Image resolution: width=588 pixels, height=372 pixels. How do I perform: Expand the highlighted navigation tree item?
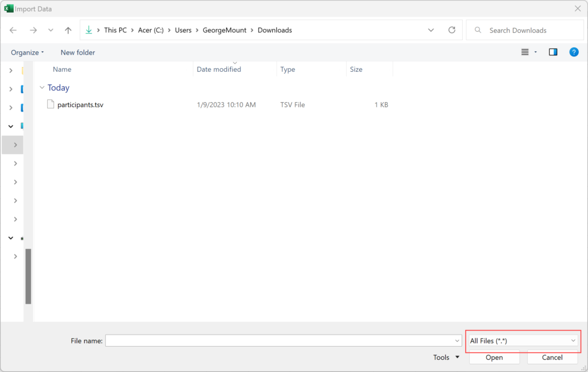tap(16, 145)
